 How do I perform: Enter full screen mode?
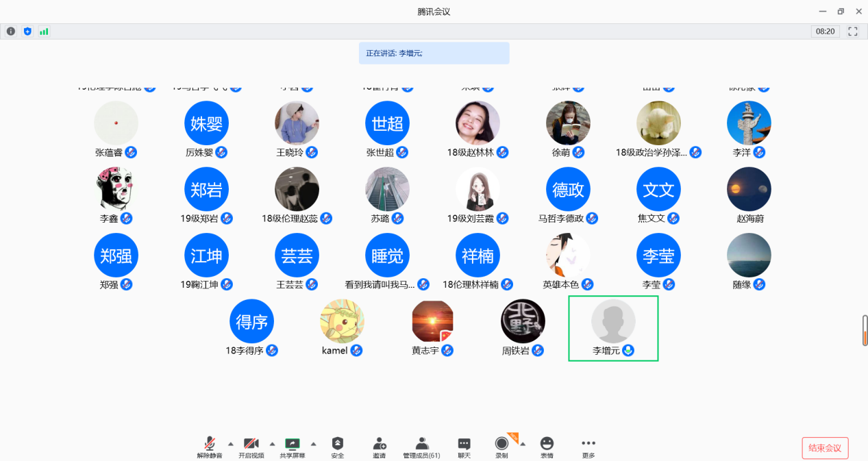(x=853, y=32)
